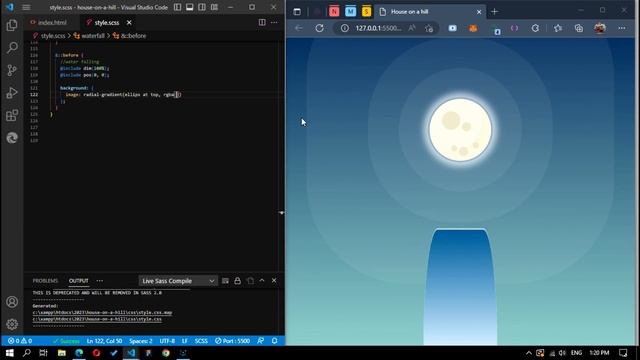Open Collections icon in Edge toolbar
The image size is (640, 360).
(579, 28)
